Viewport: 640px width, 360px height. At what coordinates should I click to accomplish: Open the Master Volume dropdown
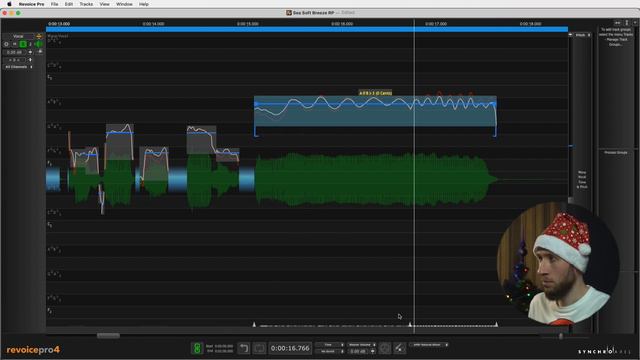click(x=362, y=345)
